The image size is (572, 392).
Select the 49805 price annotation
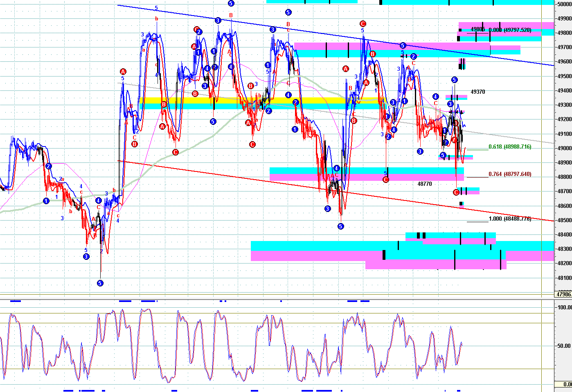point(477,29)
